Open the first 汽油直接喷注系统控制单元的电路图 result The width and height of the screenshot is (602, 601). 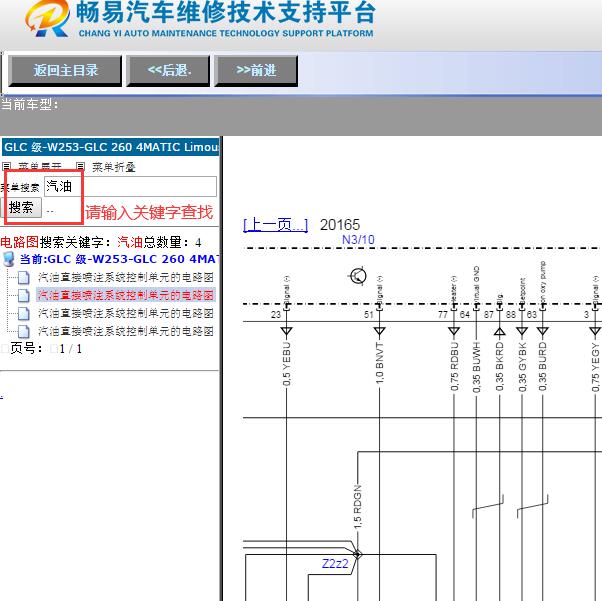coord(126,277)
